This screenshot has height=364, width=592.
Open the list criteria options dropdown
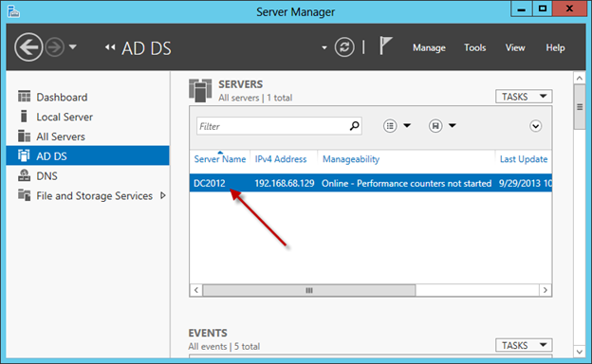397,126
